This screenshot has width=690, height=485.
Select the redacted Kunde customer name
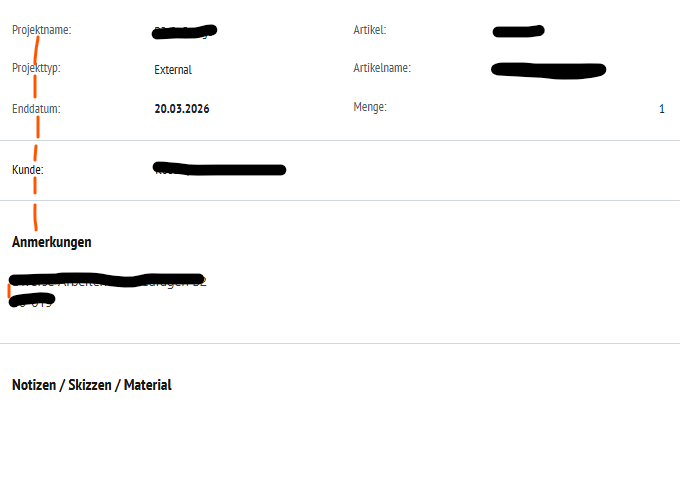pyautogui.click(x=219, y=169)
